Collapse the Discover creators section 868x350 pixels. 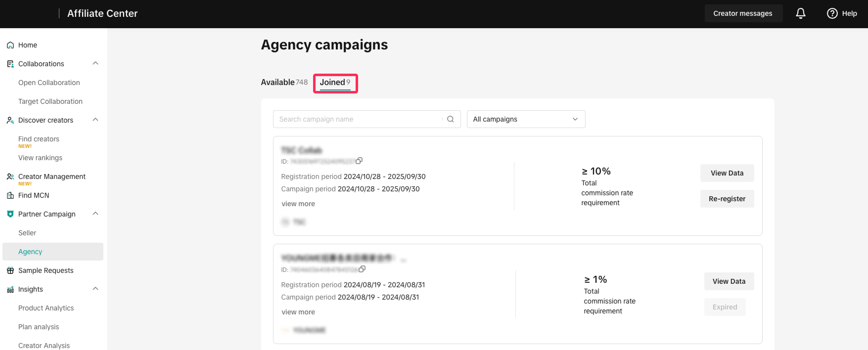95,120
